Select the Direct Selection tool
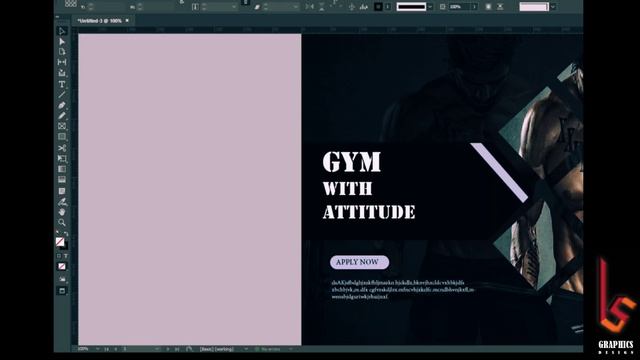 (x=62, y=42)
